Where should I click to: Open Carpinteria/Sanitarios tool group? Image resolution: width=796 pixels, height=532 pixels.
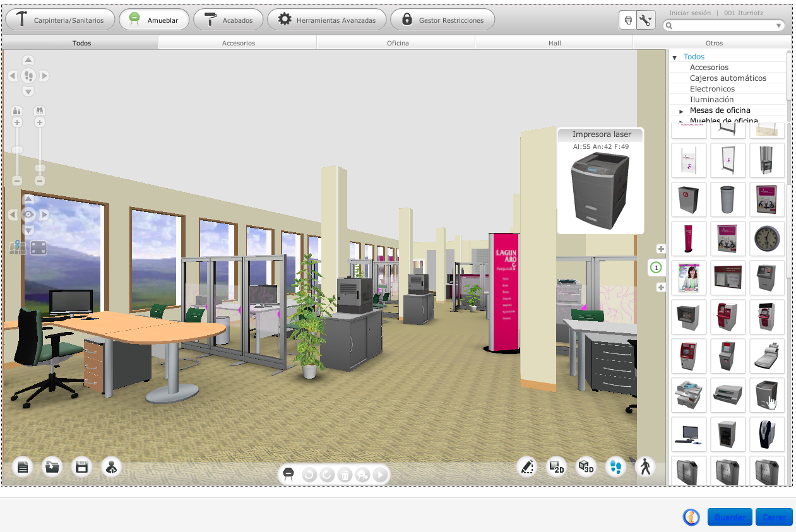(60, 20)
